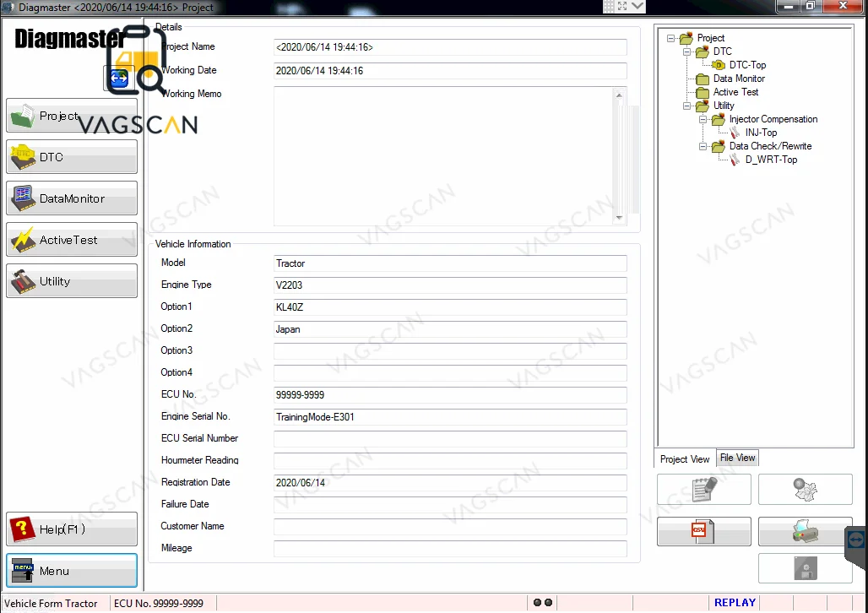Open the DataMonitor section

pos(72,198)
